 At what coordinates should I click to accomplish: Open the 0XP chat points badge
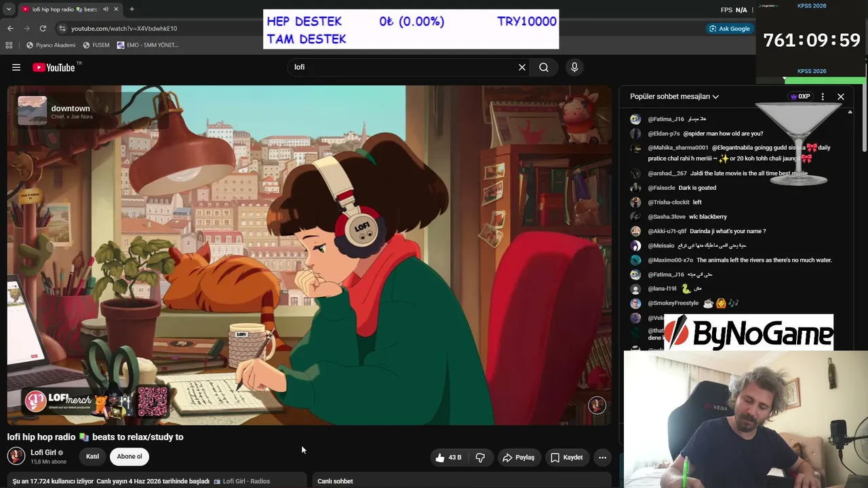(x=801, y=96)
